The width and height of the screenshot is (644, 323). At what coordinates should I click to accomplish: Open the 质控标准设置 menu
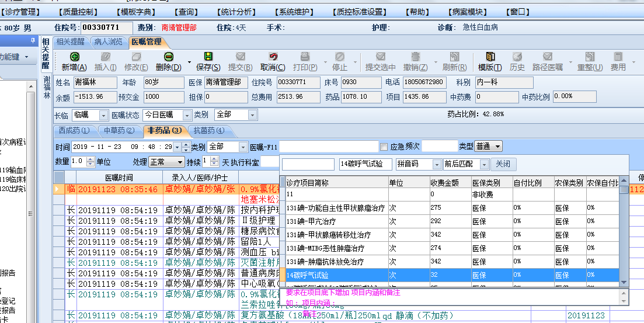tap(360, 12)
